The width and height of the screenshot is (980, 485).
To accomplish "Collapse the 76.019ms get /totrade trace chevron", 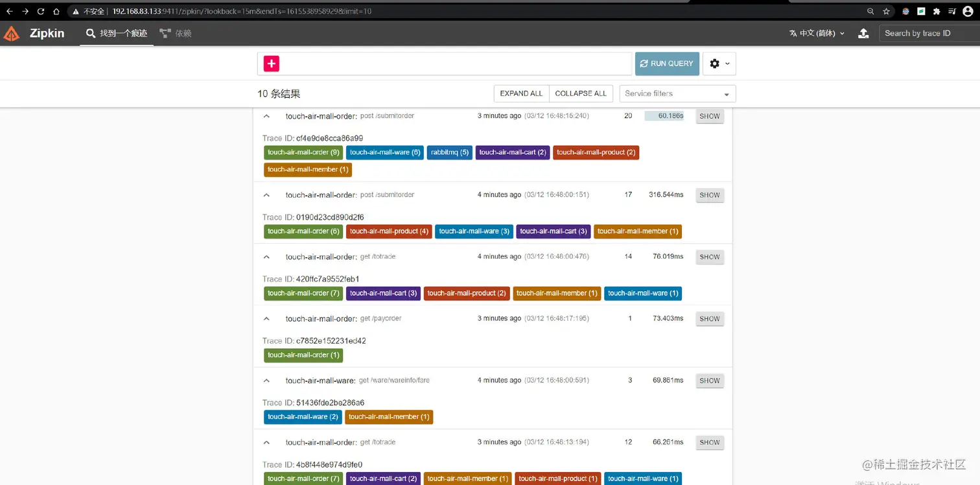I will tap(266, 257).
